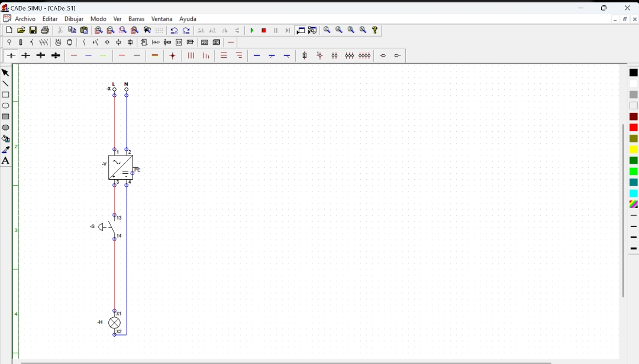The width and height of the screenshot is (639, 364).
Task: Select the thickest wire crossing icon
Action: (56, 56)
